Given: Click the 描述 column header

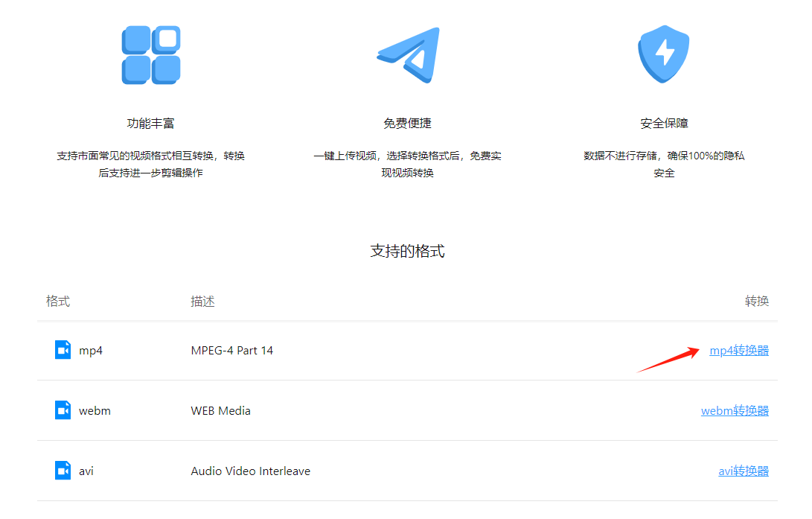Looking at the screenshot, I should tap(202, 302).
